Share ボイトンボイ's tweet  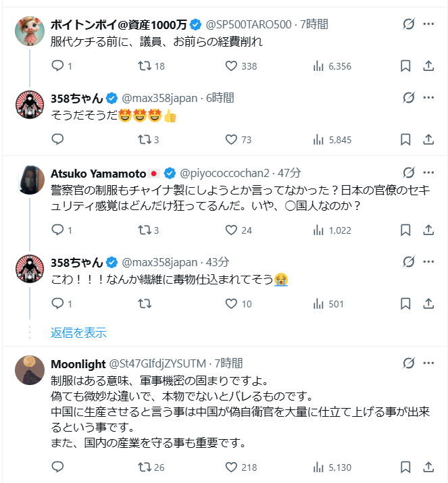tap(428, 66)
